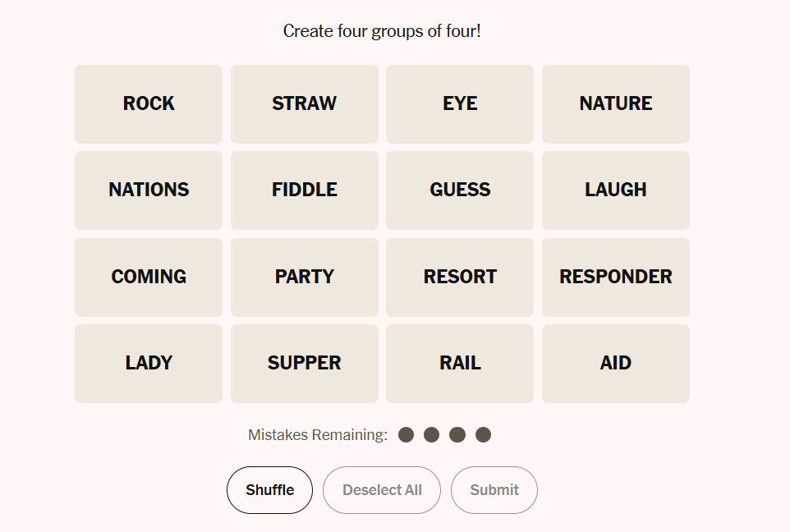Select the LAUGH tile

tap(616, 190)
